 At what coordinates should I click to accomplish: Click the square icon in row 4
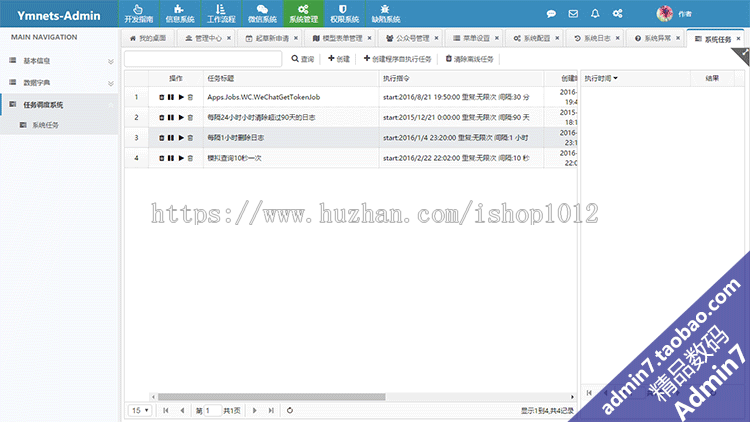[x=162, y=158]
